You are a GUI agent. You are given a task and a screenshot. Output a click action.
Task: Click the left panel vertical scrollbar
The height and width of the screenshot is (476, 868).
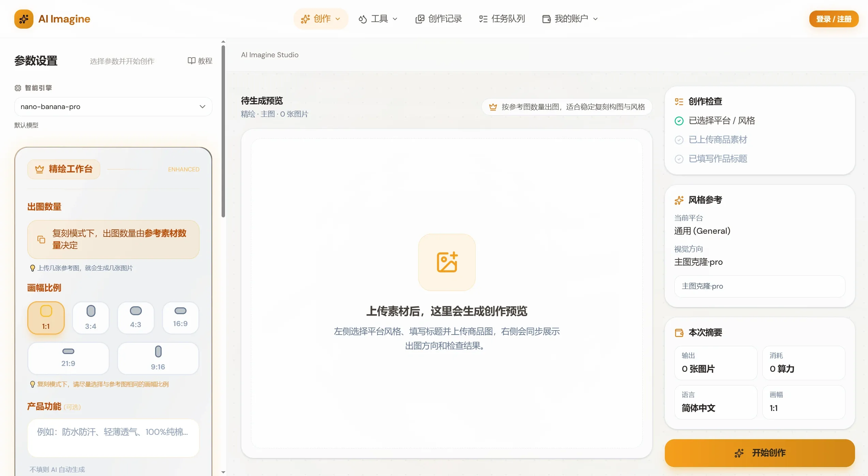223,131
